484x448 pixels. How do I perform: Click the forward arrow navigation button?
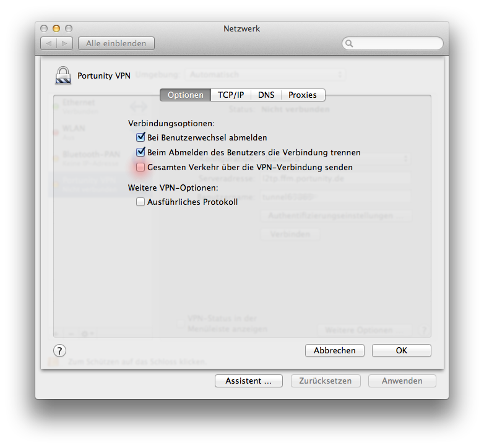(x=66, y=43)
